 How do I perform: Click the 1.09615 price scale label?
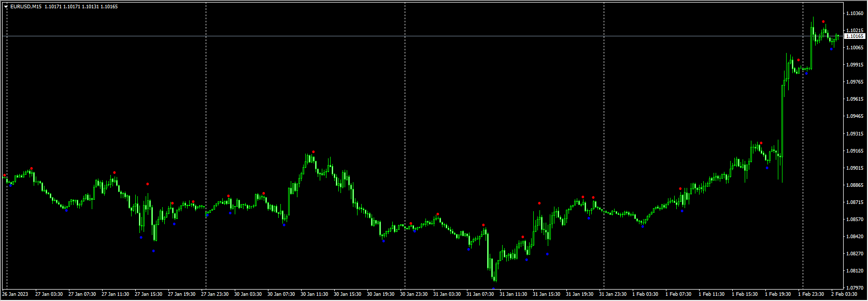pos(855,99)
